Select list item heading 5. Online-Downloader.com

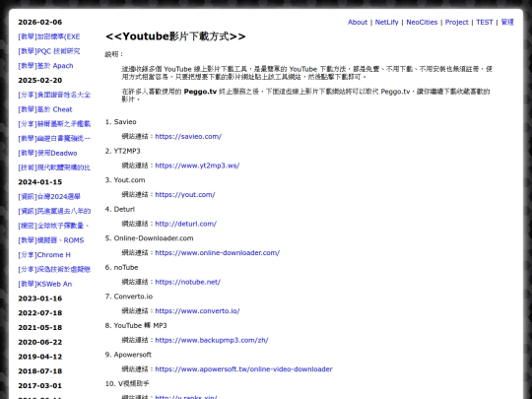coord(150,238)
